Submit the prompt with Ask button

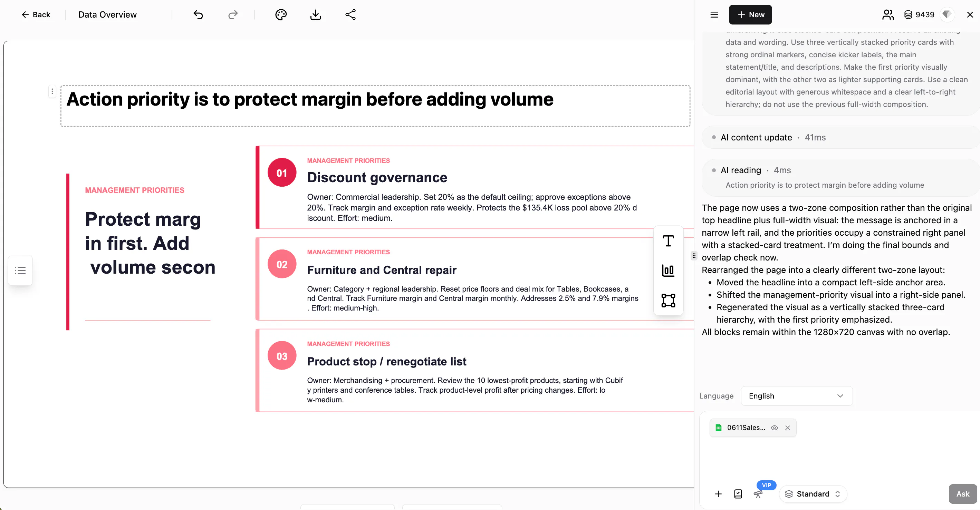(x=962, y=494)
